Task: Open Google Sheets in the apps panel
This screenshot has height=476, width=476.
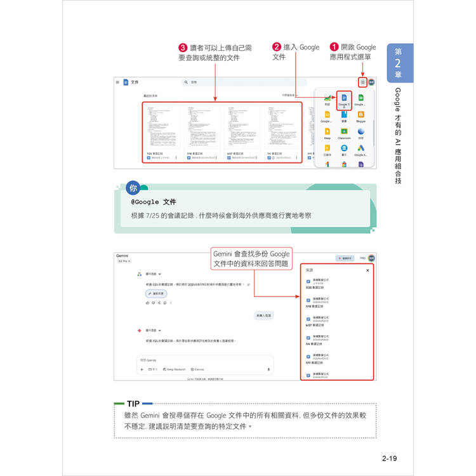Action: point(360,100)
